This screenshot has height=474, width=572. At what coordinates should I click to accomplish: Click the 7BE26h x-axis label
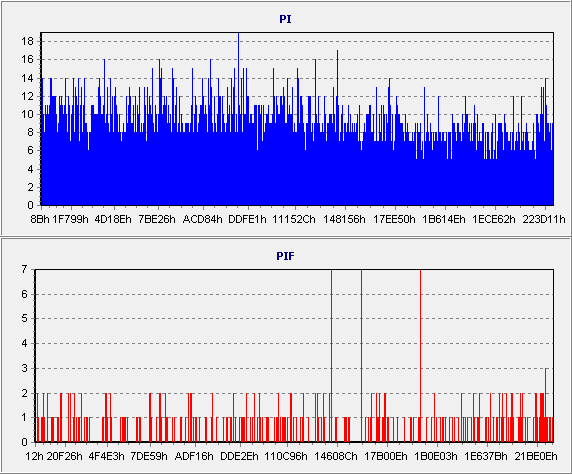tap(157, 219)
